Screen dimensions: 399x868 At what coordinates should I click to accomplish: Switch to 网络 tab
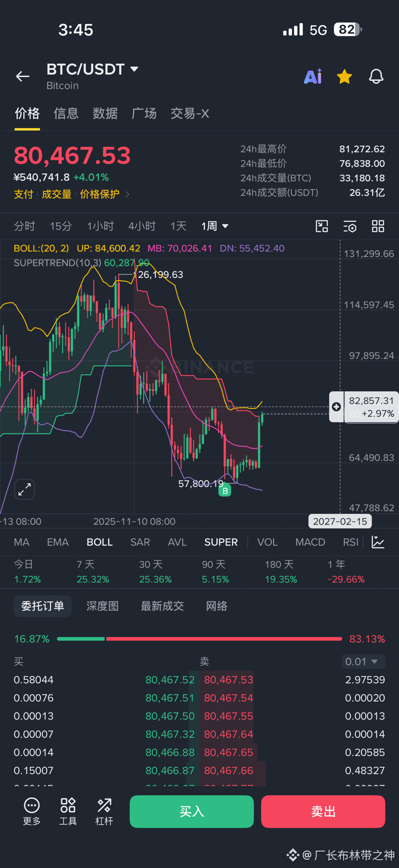(x=216, y=606)
